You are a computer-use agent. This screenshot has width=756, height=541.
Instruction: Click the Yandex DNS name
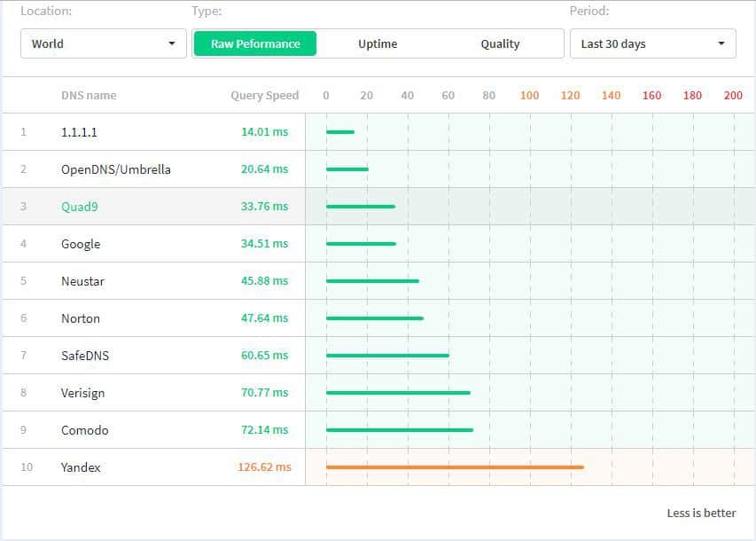click(81, 467)
